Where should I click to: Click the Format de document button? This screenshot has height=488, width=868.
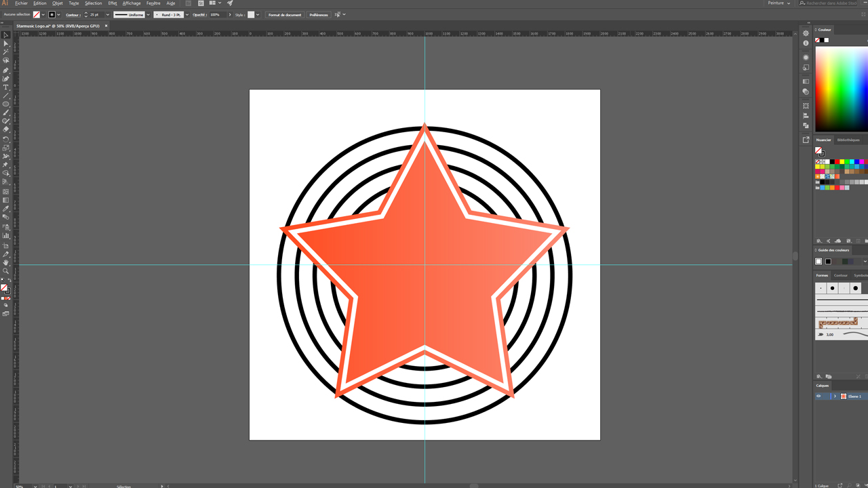click(x=285, y=15)
